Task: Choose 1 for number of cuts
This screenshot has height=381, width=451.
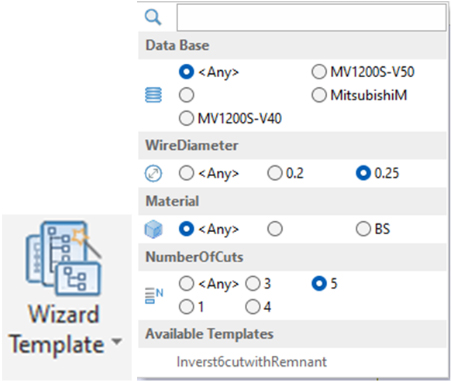Action: coord(191,307)
